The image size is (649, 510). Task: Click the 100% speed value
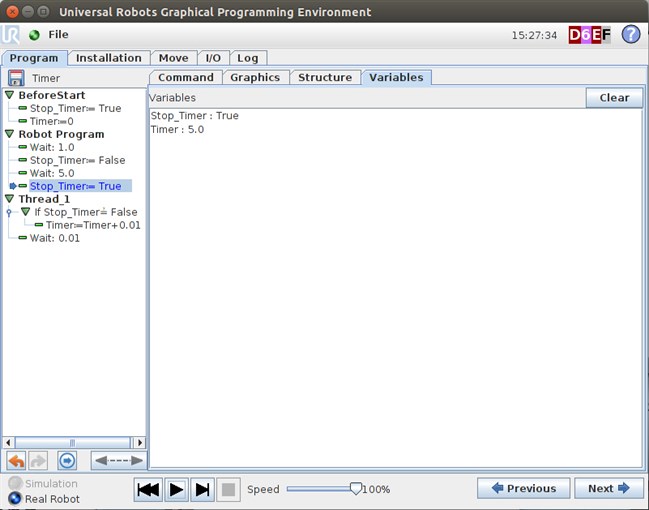(376, 489)
